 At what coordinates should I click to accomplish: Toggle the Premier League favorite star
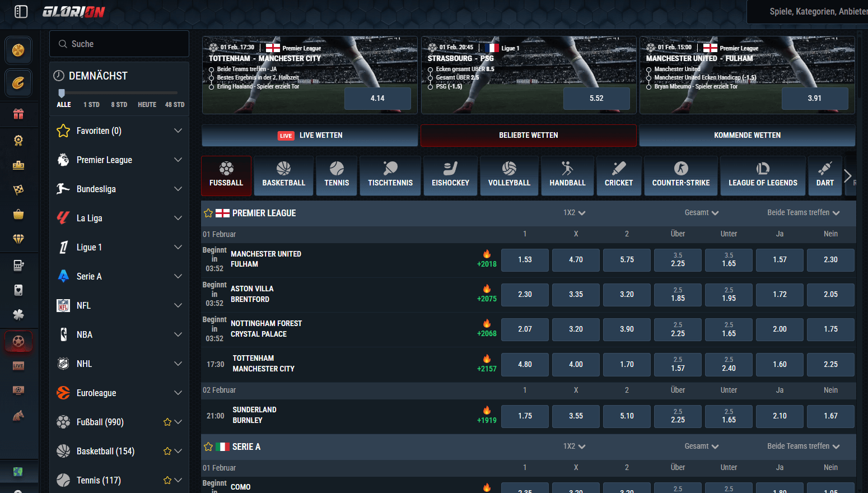[x=208, y=213]
